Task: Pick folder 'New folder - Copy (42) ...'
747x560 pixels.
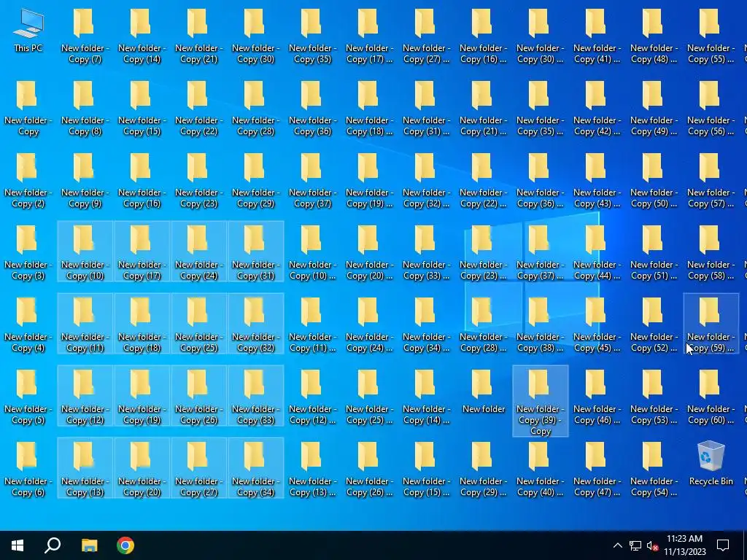Action: click(597, 109)
